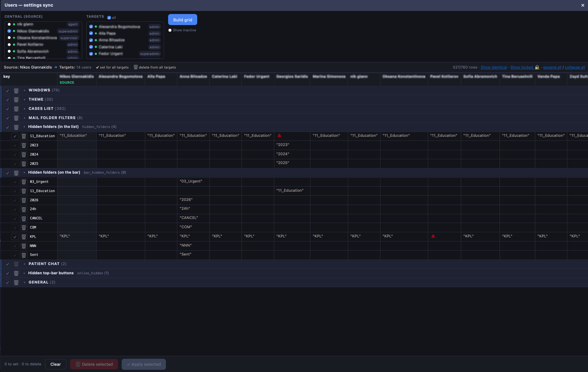Expand the PATIENT CHAT group
The width and height of the screenshot is (588, 372).
[25, 264]
